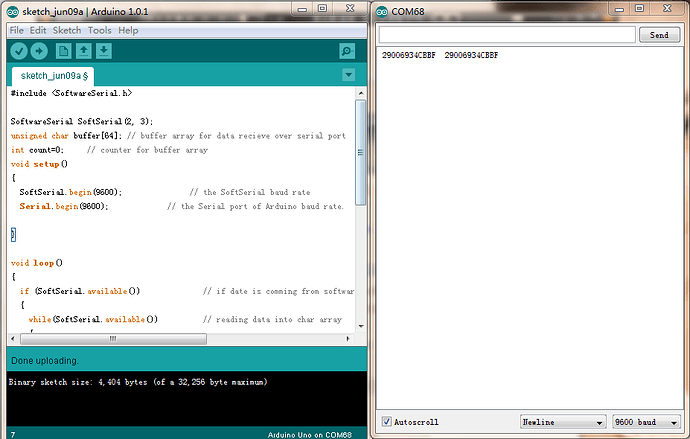690x439 pixels.
Task: Open the Sketch menu
Action: 67,30
